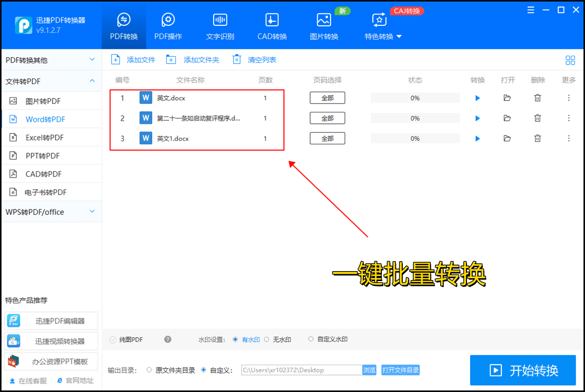Open more options for 英文1.docx row
The image size is (585, 392).
(569, 139)
